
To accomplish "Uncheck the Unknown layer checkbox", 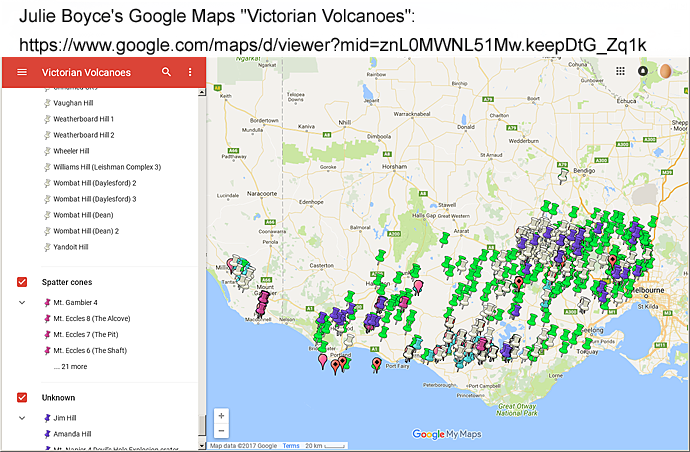I will 22,397.
